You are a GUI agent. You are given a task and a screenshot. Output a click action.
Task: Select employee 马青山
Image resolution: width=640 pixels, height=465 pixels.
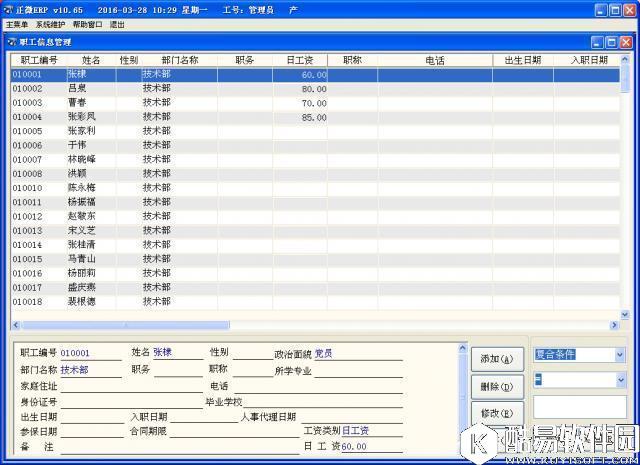tap(315, 259)
